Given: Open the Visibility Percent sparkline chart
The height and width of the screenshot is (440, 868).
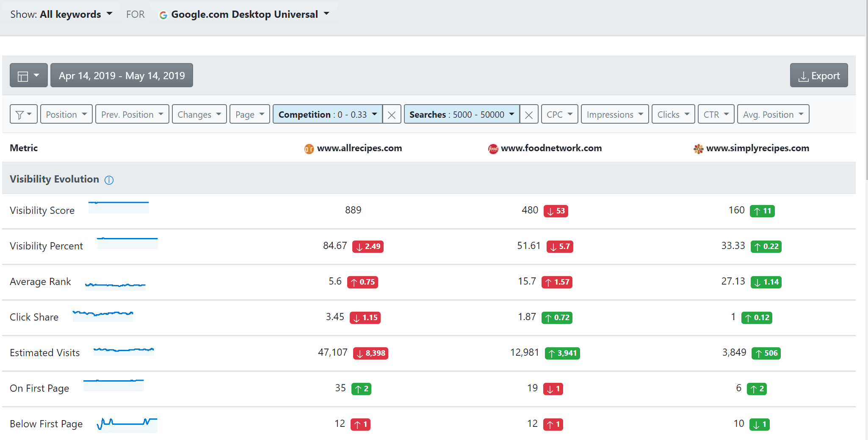Looking at the screenshot, I should click(x=127, y=243).
